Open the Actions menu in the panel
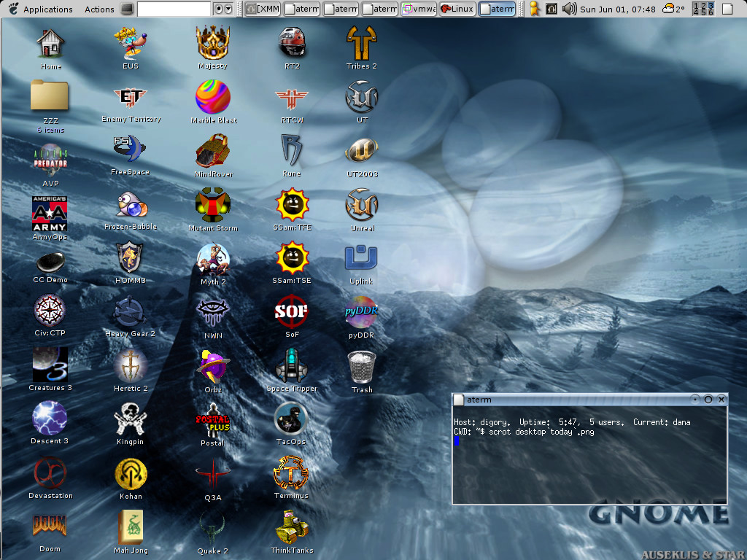This screenshot has width=747, height=560. (x=99, y=9)
